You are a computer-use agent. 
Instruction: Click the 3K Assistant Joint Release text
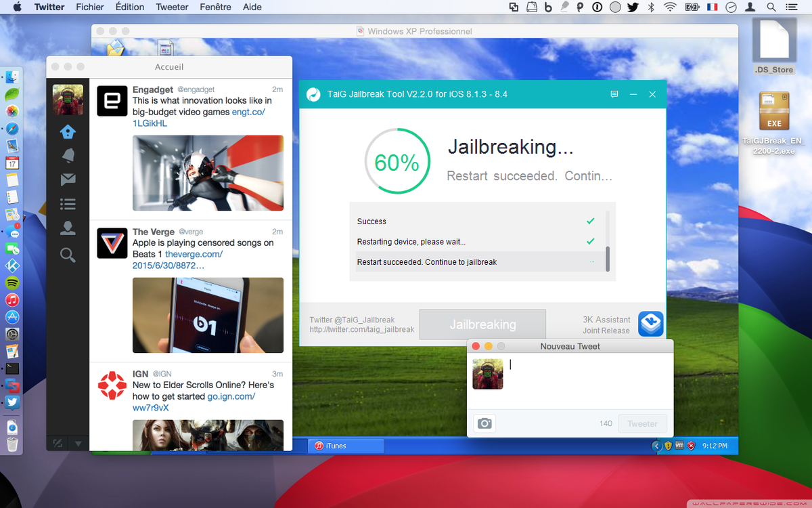click(606, 325)
